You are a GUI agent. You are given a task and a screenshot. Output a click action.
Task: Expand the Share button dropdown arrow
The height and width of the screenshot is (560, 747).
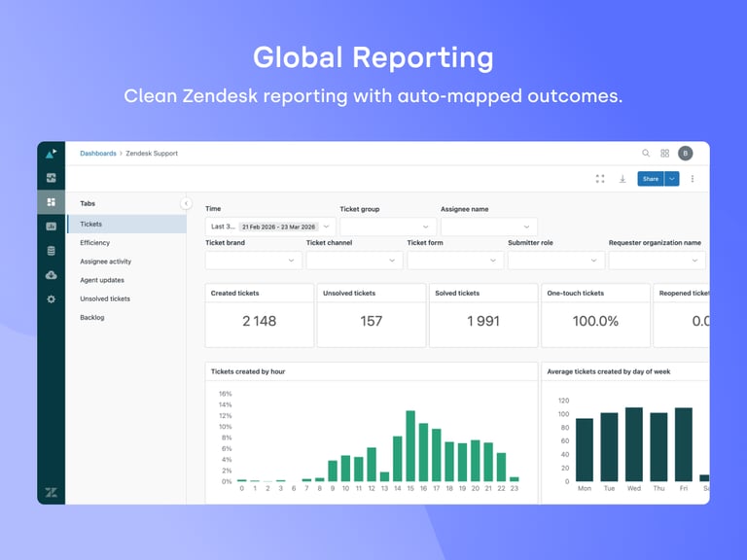[672, 179]
